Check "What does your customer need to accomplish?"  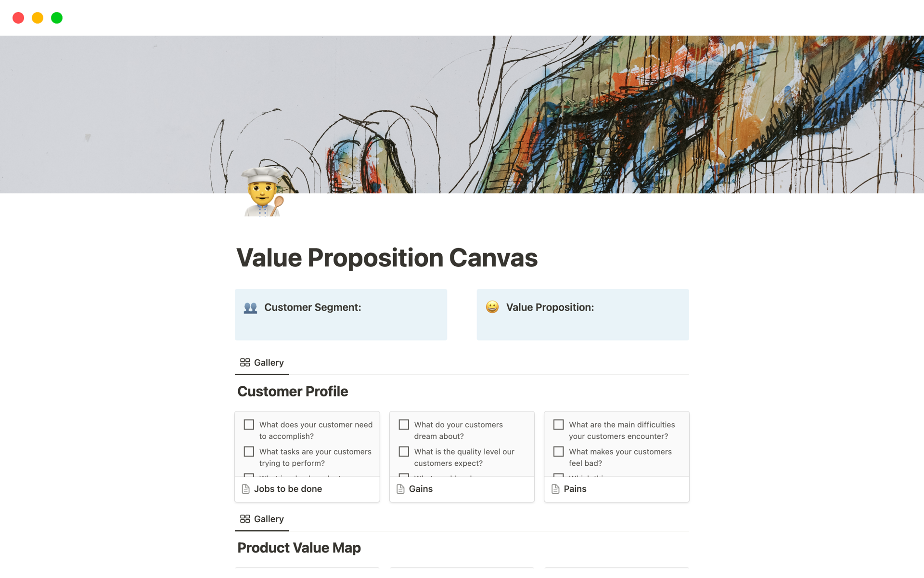click(x=249, y=425)
